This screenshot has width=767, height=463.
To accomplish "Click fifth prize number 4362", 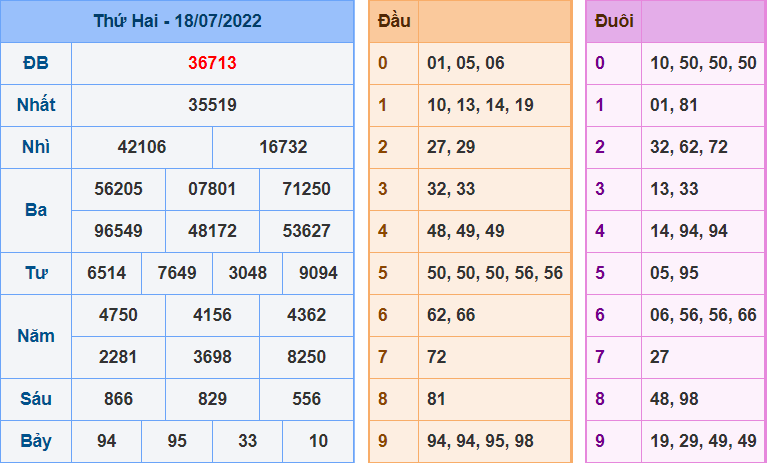I will click(307, 315).
